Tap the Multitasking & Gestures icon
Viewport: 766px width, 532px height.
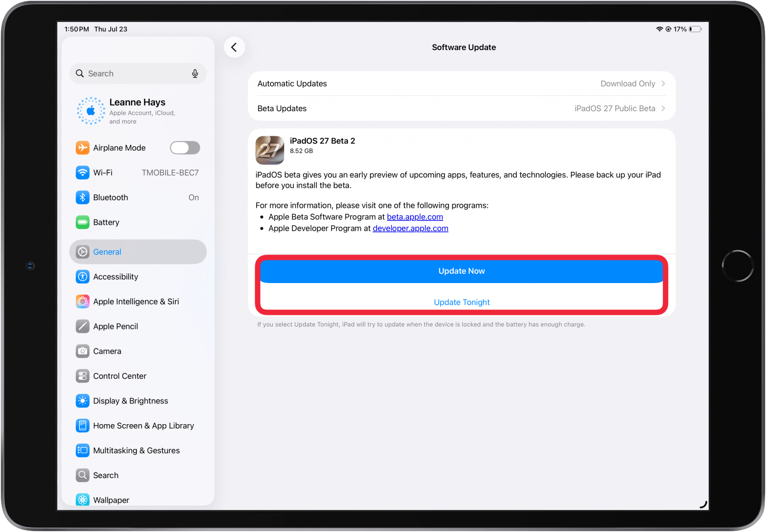coord(82,451)
